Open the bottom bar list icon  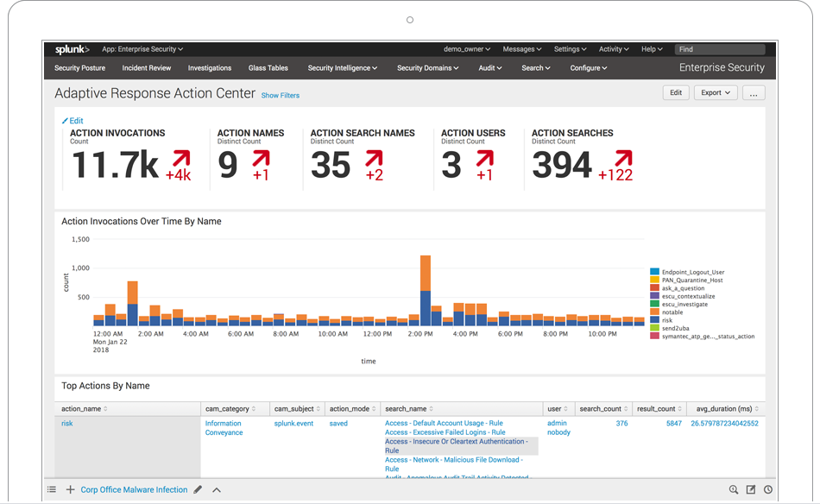point(51,490)
